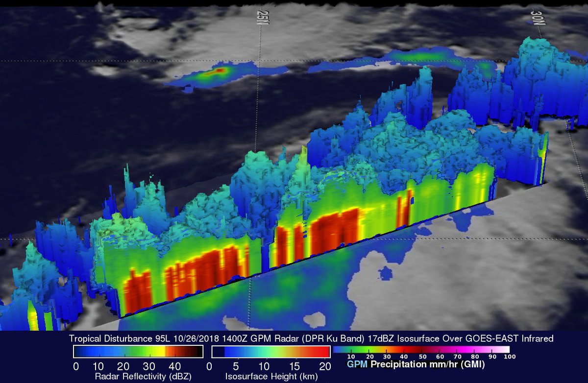Click the Isosurface Height color bar

271,351
